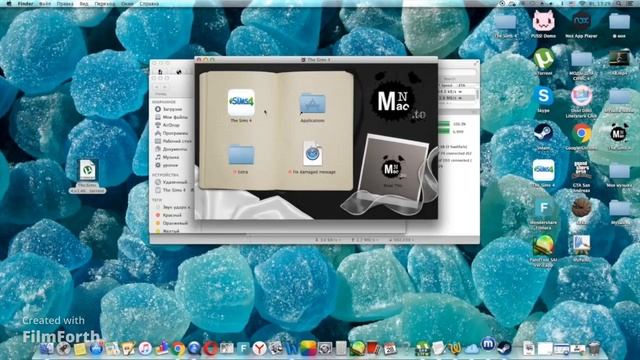
Task: Select Удаленный диск in Finder sidebar
Action: coord(171,182)
